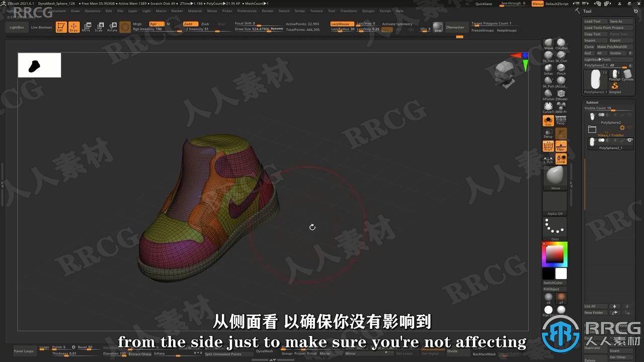This screenshot has height=362, width=644.
Task: Click the QuickSave button
Action: [x=484, y=4]
